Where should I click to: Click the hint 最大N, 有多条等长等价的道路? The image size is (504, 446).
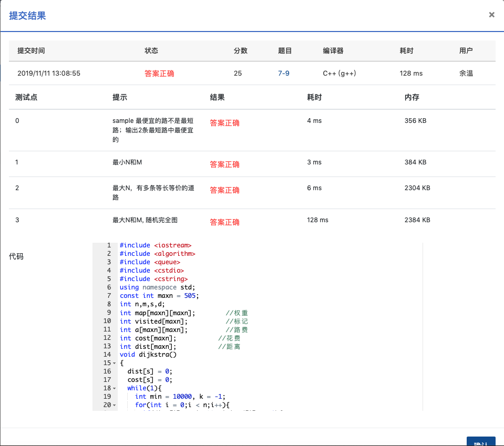pos(153,192)
